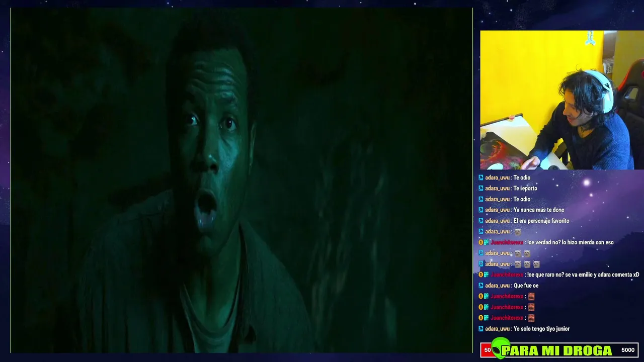
Task: Click the 'PARA MI DROGA' donation goal bar
Action: pyautogui.click(x=559, y=350)
